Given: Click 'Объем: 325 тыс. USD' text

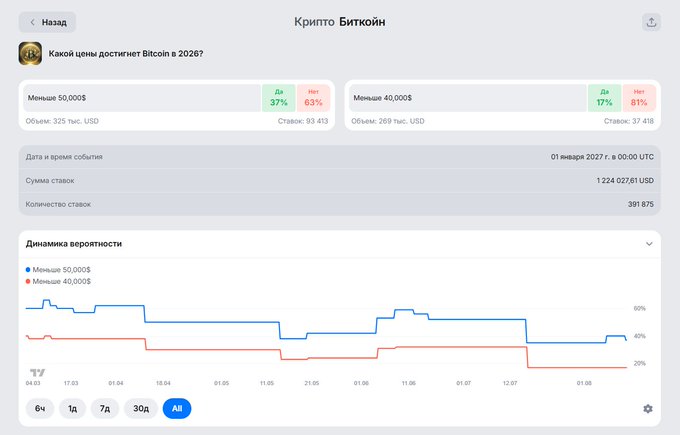Looking at the screenshot, I should click(62, 121).
